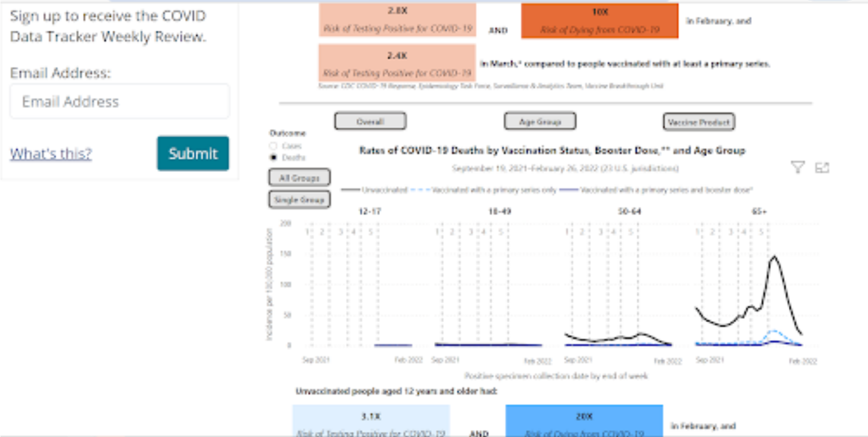
Task: Click the 2.4X Risk of Testing Positive box
Action: (397, 64)
